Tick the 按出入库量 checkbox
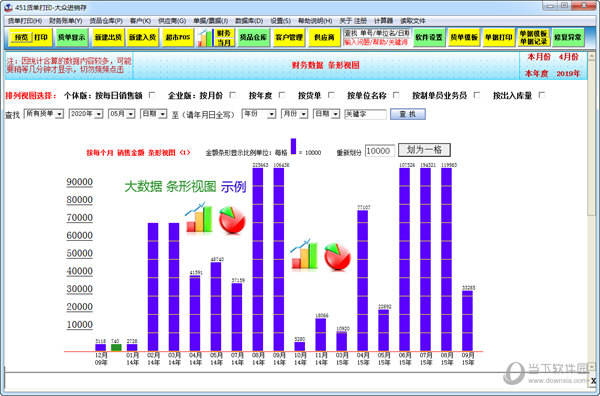 pos(542,95)
